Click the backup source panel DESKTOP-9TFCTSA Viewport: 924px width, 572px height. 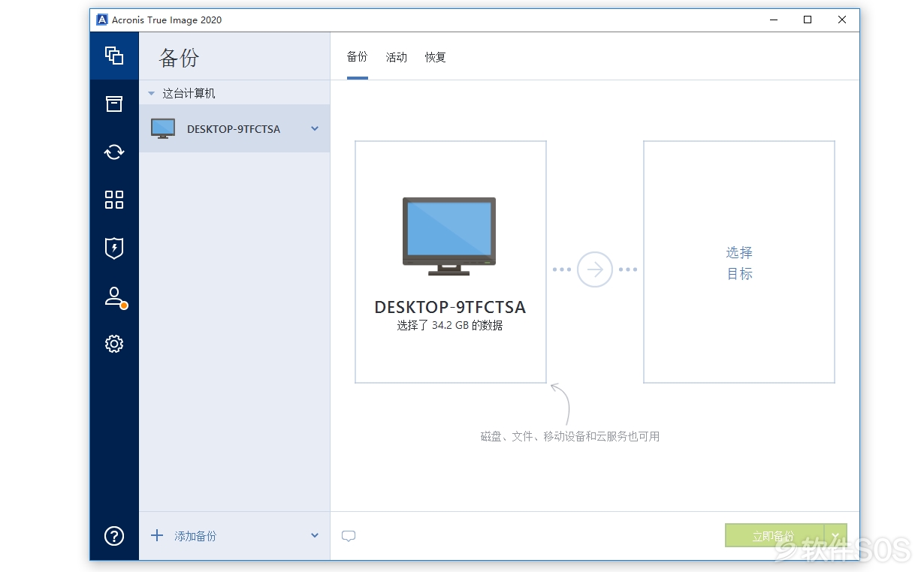[451, 262]
